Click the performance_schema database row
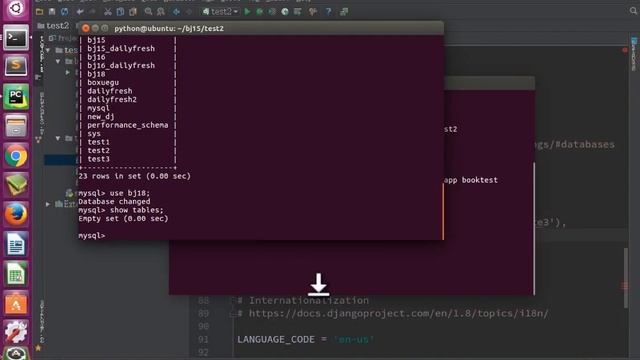Viewport: 640px width, 360px height. point(127,125)
